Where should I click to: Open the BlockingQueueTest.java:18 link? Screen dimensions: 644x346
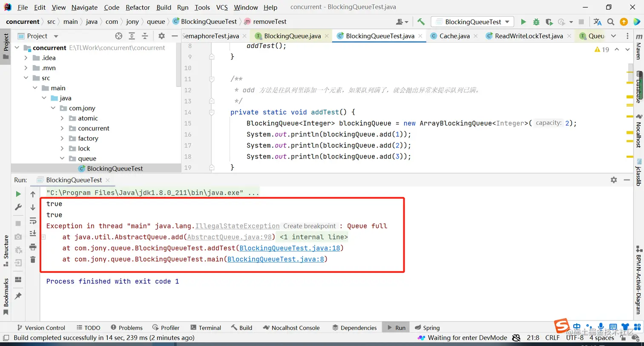[290, 248]
